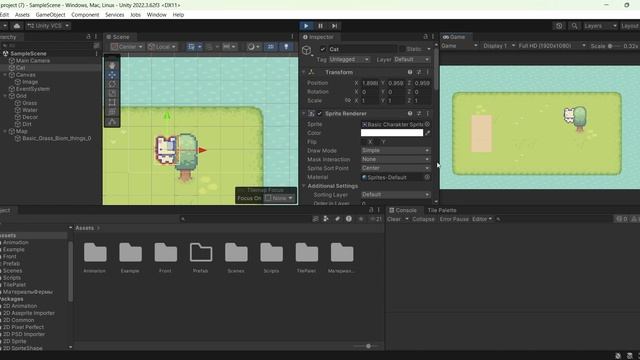Viewport: 640px width, 360px height.
Task: Enable the Static checkbox
Action: click(x=402, y=49)
